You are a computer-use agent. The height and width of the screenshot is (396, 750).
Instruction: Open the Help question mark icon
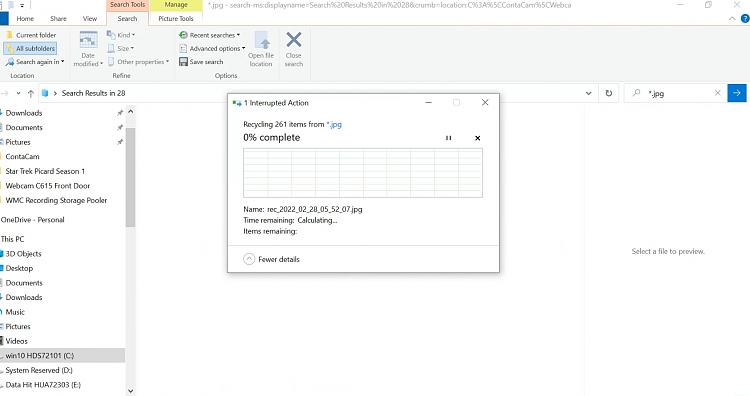tap(745, 19)
